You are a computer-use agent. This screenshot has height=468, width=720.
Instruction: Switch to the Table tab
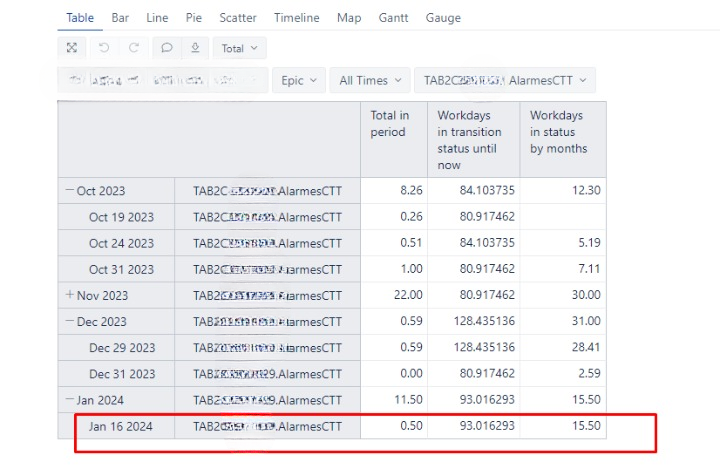[x=80, y=18]
